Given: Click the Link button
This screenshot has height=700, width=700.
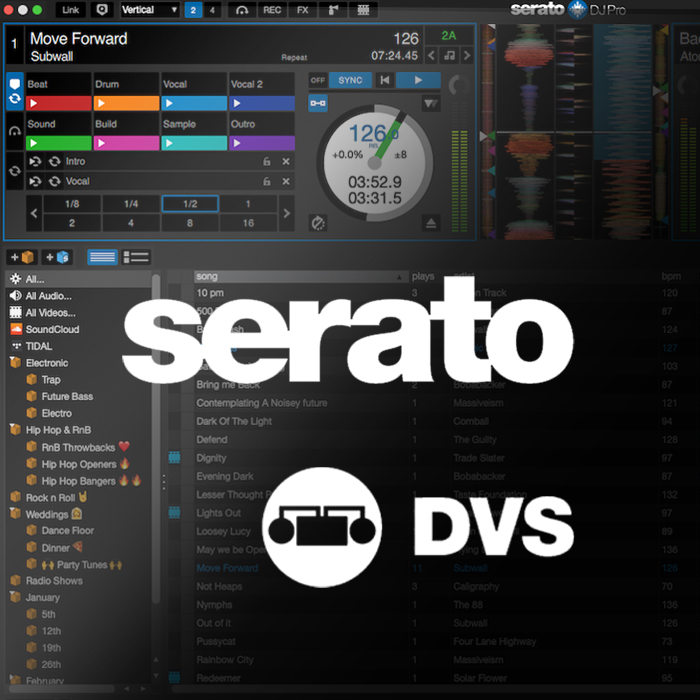Looking at the screenshot, I should pos(70,10).
